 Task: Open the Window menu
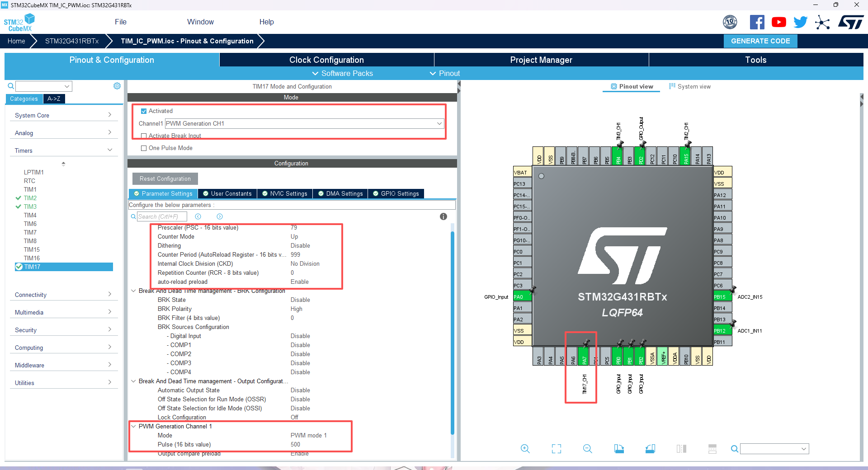coord(200,22)
